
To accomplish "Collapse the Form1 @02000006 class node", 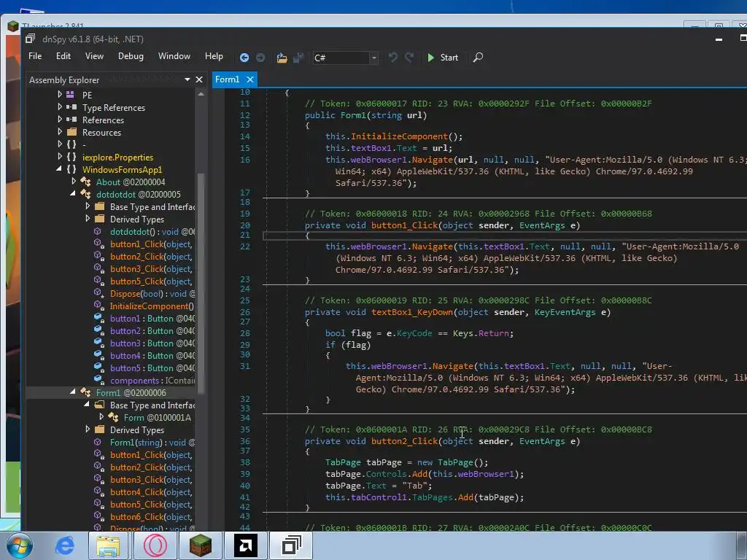I will [x=73, y=392].
